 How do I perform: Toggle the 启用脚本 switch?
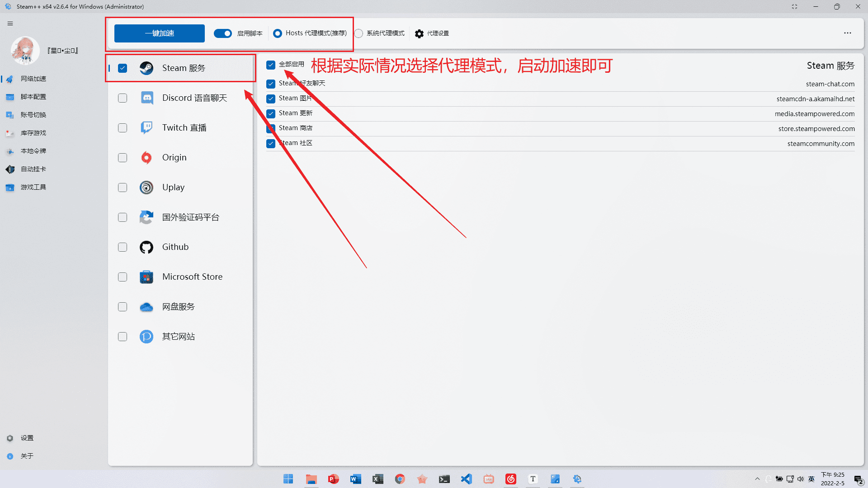point(223,33)
